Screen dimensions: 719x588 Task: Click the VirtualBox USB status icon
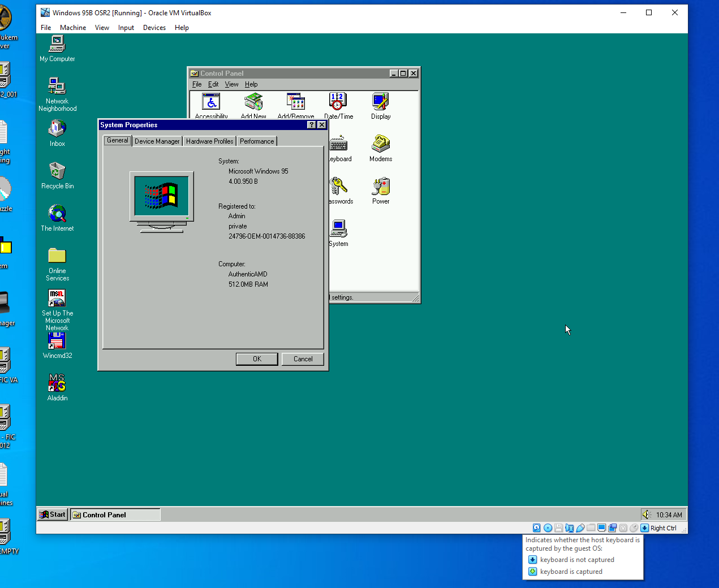pos(580,528)
